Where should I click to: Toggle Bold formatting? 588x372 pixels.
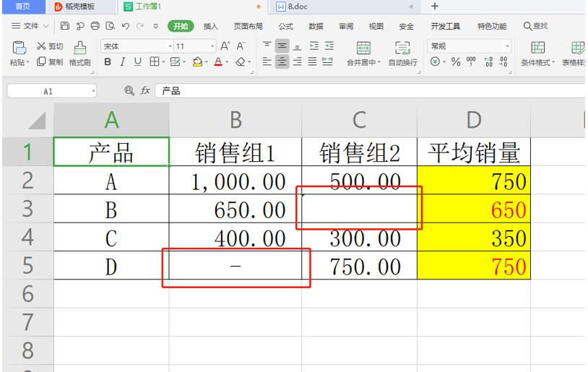(x=108, y=61)
